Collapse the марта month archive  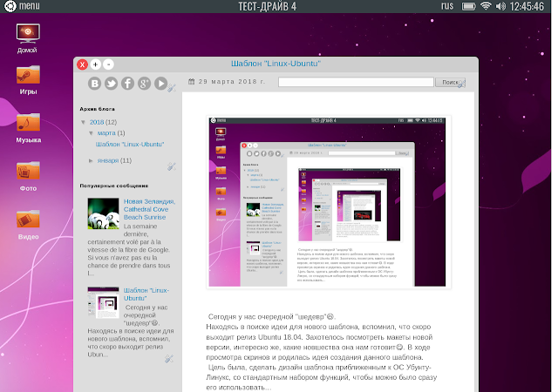(x=91, y=133)
